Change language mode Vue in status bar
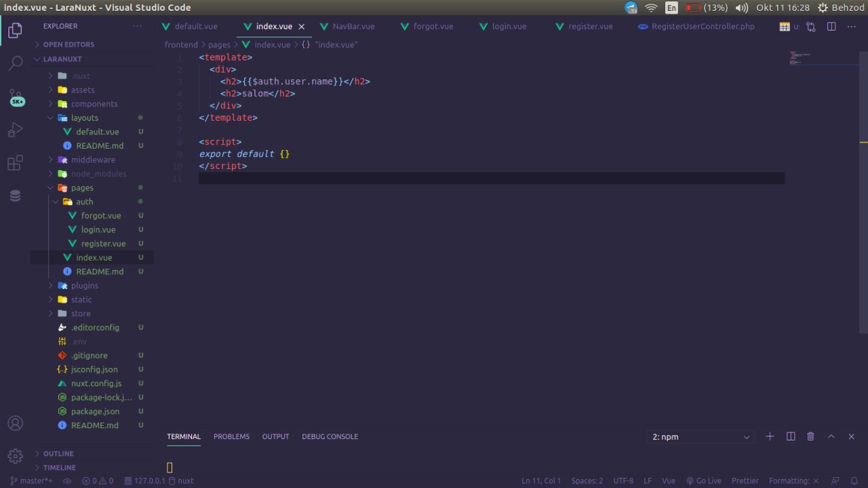The width and height of the screenshot is (868, 488). [x=669, y=481]
